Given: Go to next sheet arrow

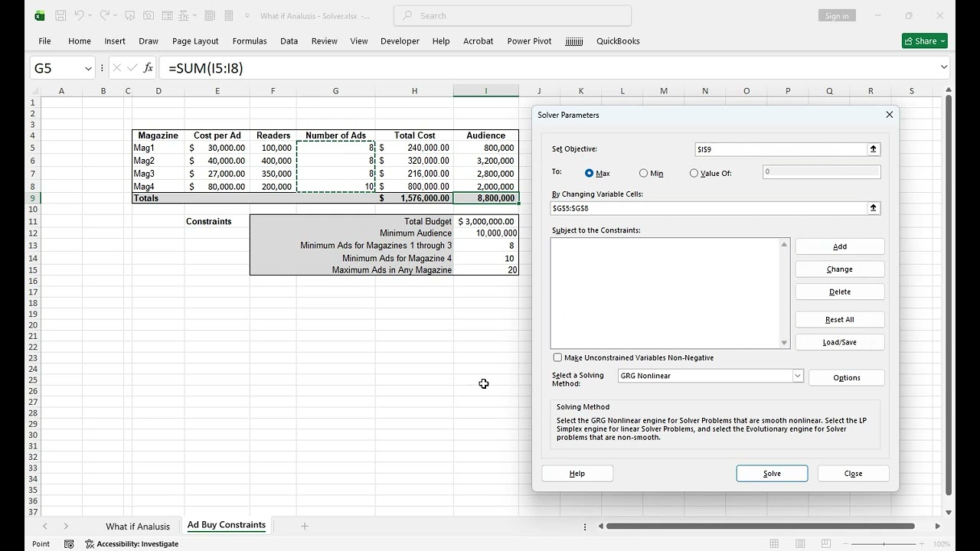Looking at the screenshot, I should (x=66, y=526).
